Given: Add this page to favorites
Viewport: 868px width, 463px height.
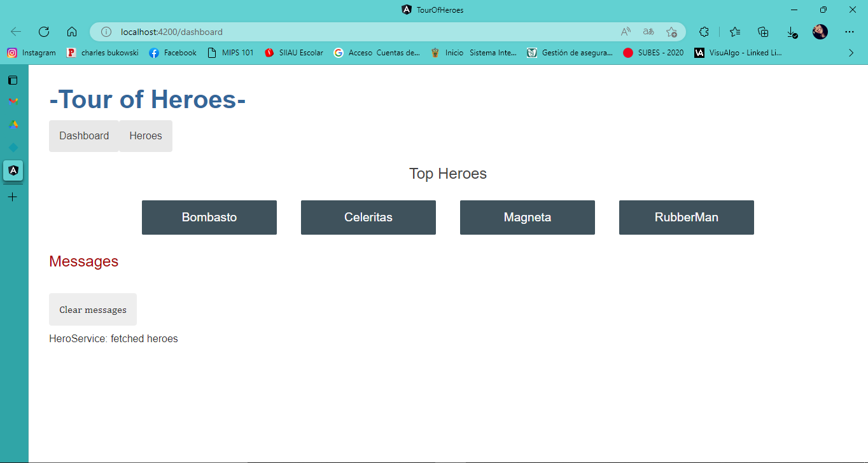Looking at the screenshot, I should [x=671, y=31].
